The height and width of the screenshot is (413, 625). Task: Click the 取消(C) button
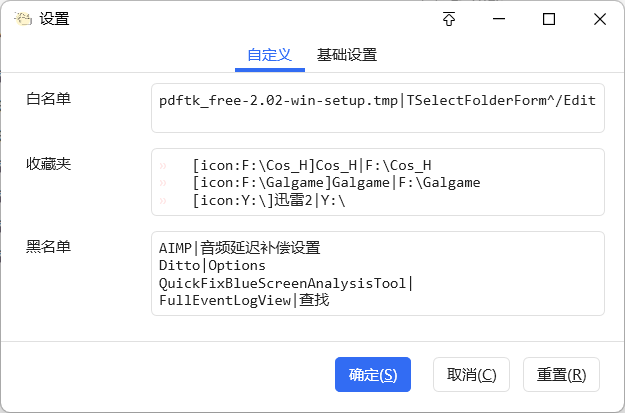pos(471,374)
